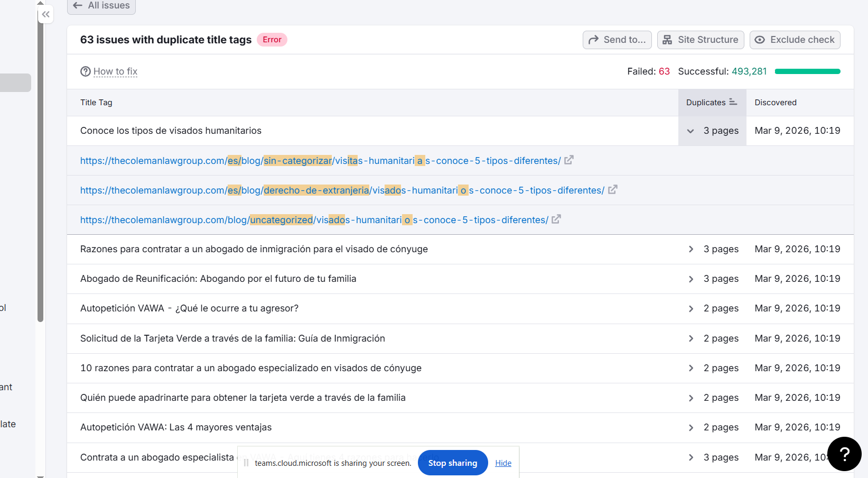Click the Duplicates sort icon
Viewport: 868px width, 478px height.
pos(733,102)
